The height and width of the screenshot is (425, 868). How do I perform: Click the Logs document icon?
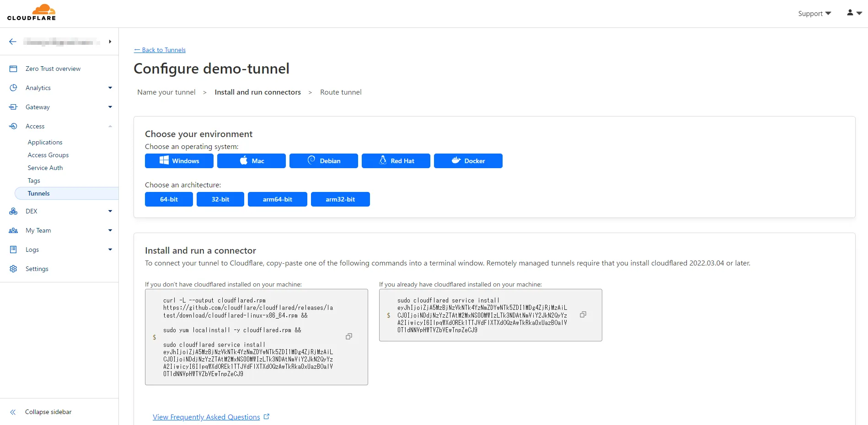tap(13, 250)
